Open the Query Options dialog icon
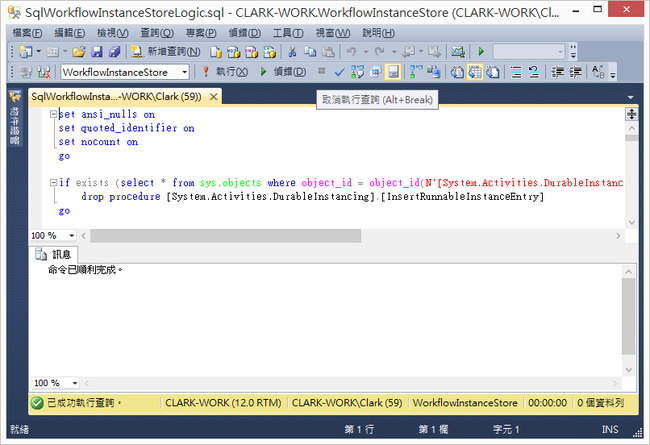Viewport: 650px width, 445px height. click(x=375, y=72)
